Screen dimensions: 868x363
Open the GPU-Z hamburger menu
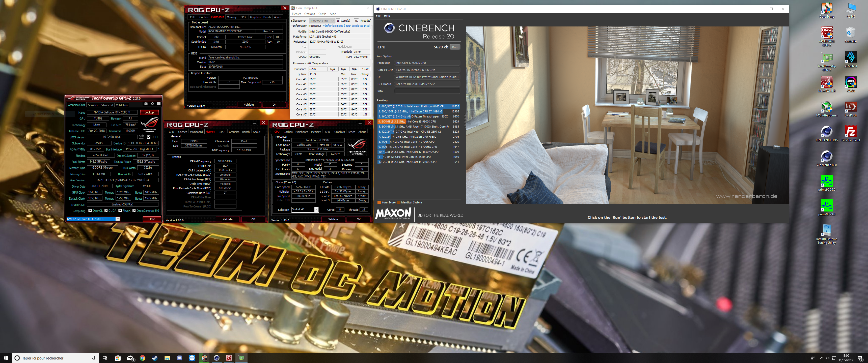pos(159,104)
